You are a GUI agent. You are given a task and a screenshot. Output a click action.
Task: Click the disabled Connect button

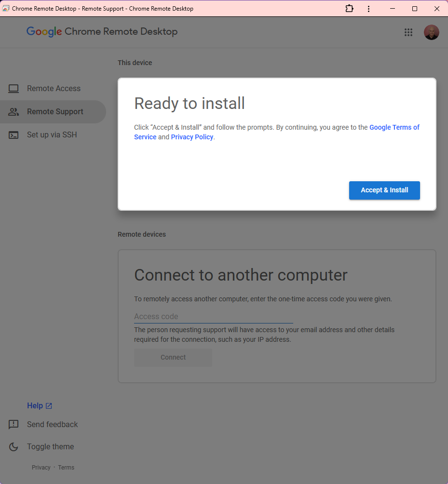pos(173,357)
